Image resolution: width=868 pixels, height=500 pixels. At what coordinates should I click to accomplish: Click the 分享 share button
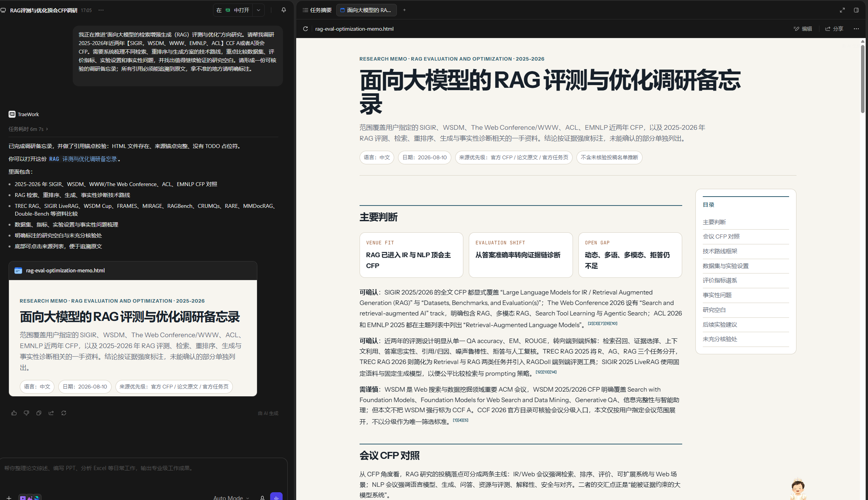pos(834,29)
